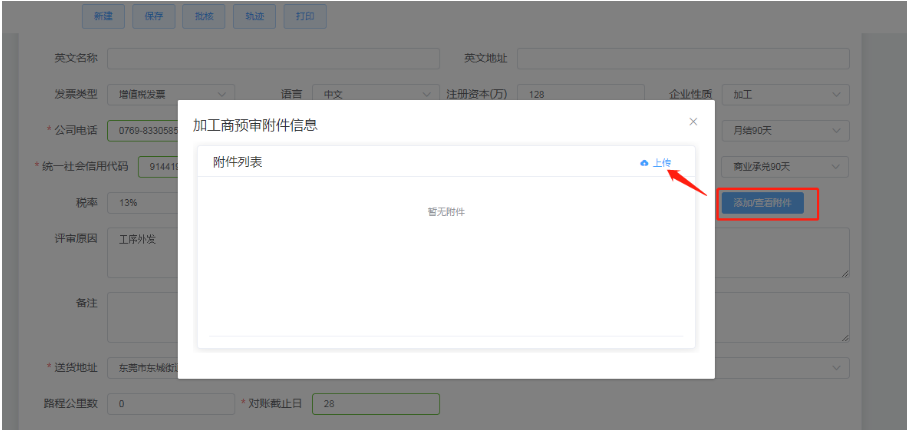The width and height of the screenshot is (907, 430).
Task: Close the 加工商预审附件信息 dialog
Action: click(693, 122)
